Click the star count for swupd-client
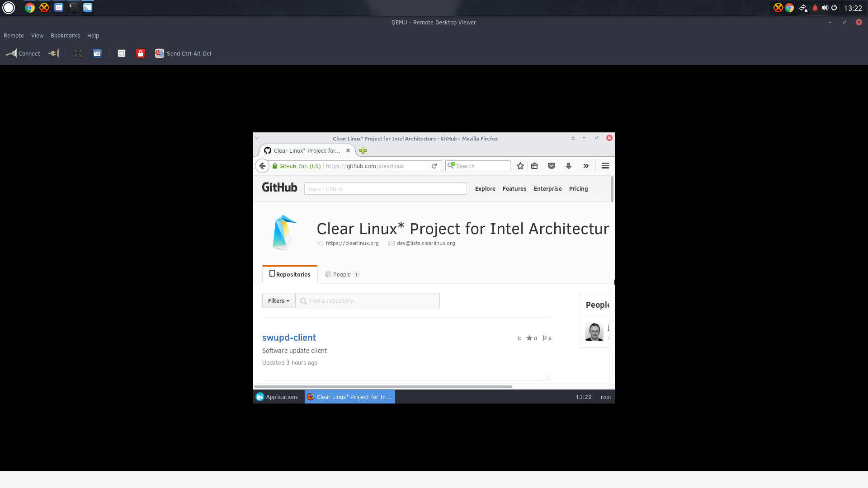This screenshot has height=488, width=868. coord(532,338)
